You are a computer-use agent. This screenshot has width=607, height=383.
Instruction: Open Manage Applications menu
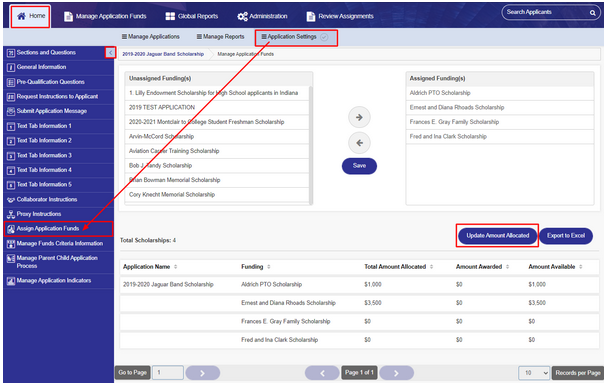[x=151, y=37]
